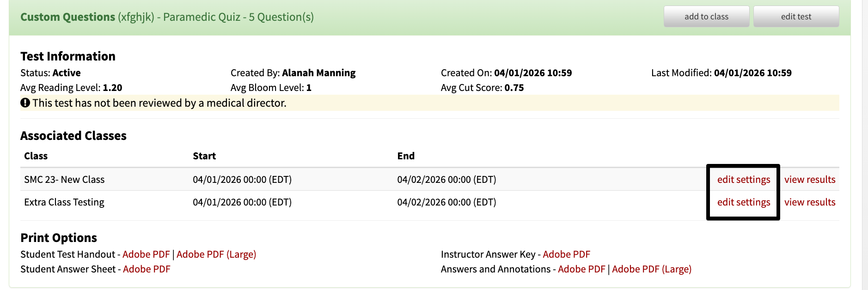Open Answers and Annotations Adobe PDF (Large)
The width and height of the screenshot is (868, 290).
[x=652, y=269]
